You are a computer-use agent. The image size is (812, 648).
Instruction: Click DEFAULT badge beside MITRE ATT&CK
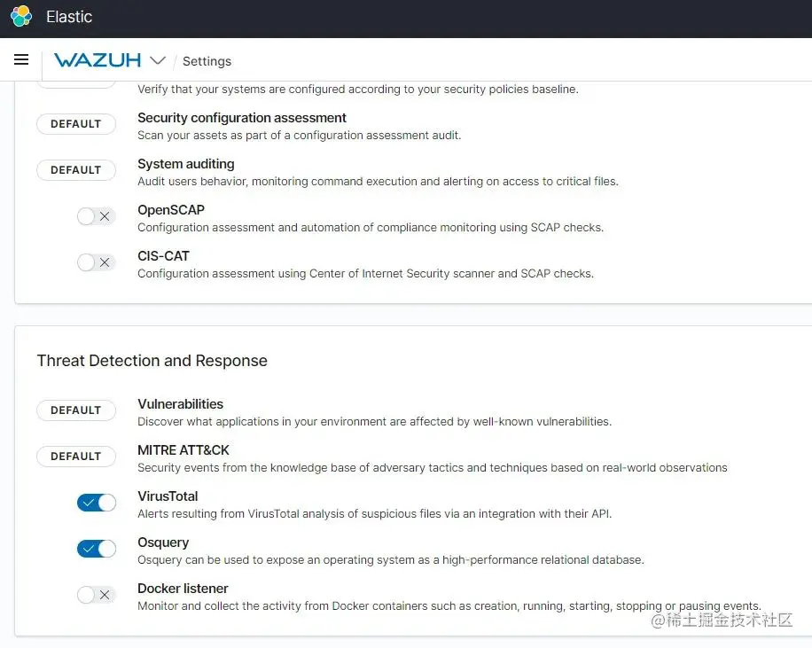click(x=76, y=457)
